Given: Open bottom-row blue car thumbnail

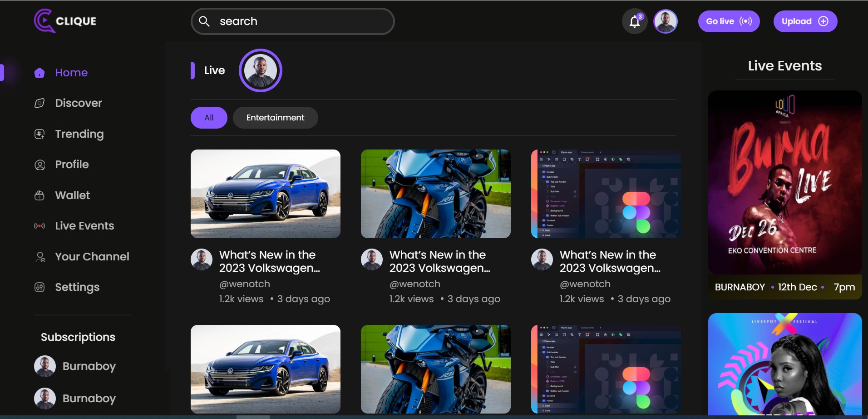Looking at the screenshot, I should click(x=266, y=369).
